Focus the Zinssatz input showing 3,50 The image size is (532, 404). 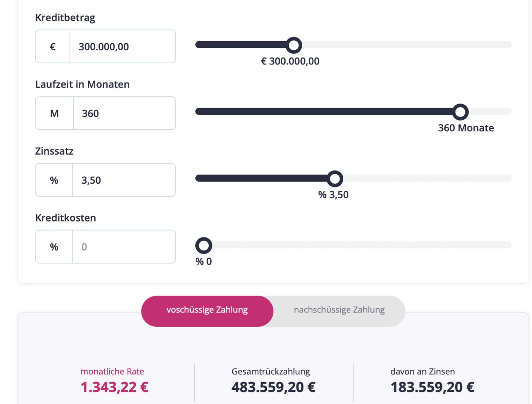124,180
